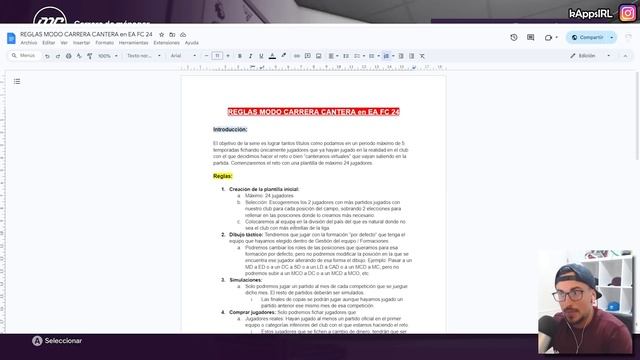Click the Simulaciones list item heading

(x=246, y=280)
